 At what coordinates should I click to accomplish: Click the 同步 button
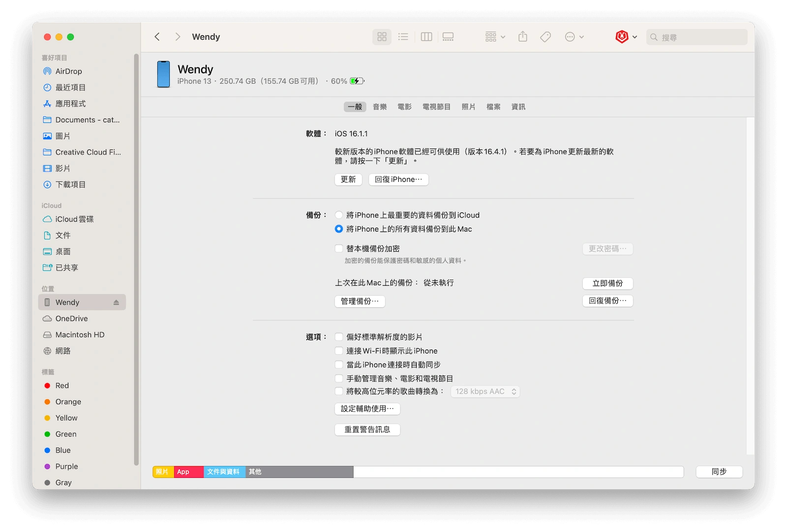click(719, 472)
